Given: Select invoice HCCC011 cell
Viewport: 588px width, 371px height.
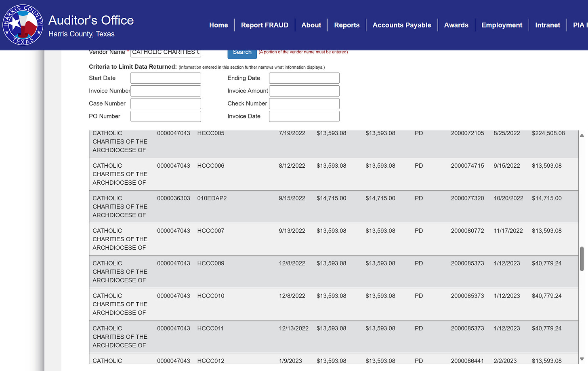Looking at the screenshot, I should pyautogui.click(x=210, y=328).
